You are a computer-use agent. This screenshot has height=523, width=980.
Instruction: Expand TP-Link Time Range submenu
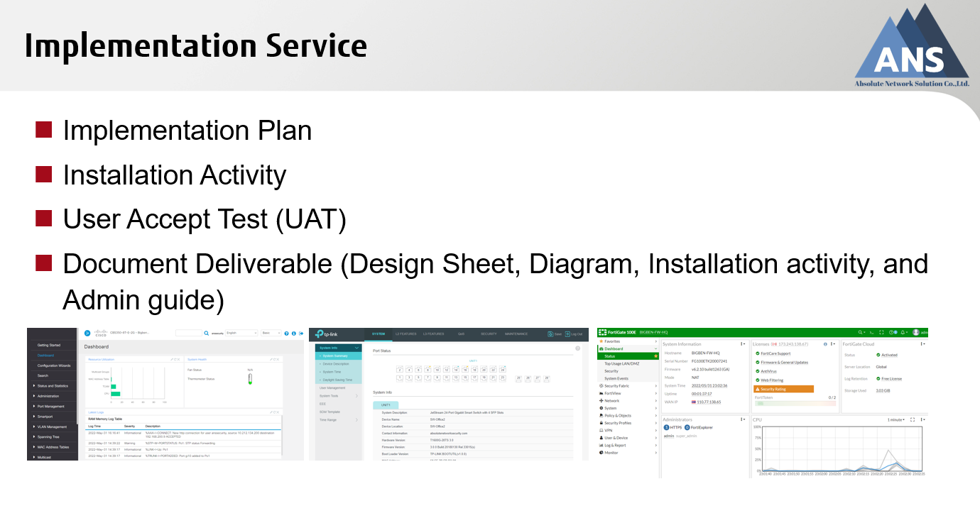pyautogui.click(x=338, y=419)
